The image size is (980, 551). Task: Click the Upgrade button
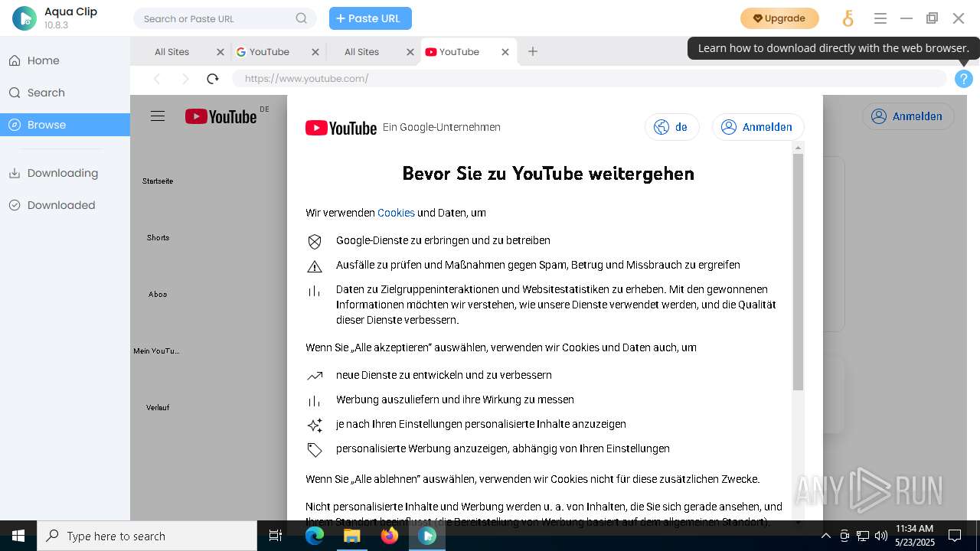pos(779,18)
